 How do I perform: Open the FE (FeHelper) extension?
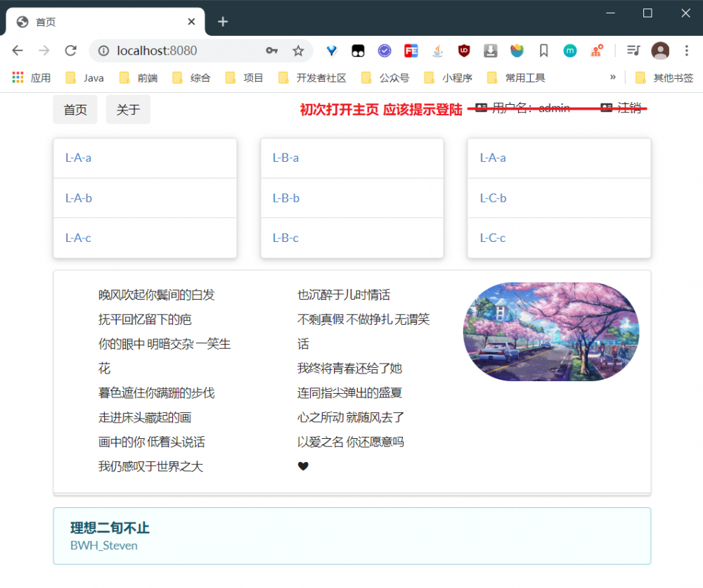411,51
